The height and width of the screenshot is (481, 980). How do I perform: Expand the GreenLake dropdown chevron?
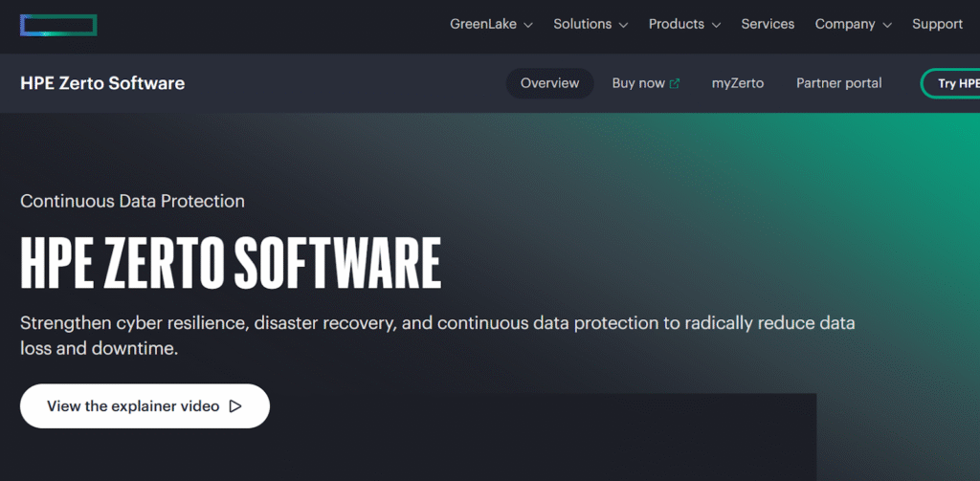[527, 26]
